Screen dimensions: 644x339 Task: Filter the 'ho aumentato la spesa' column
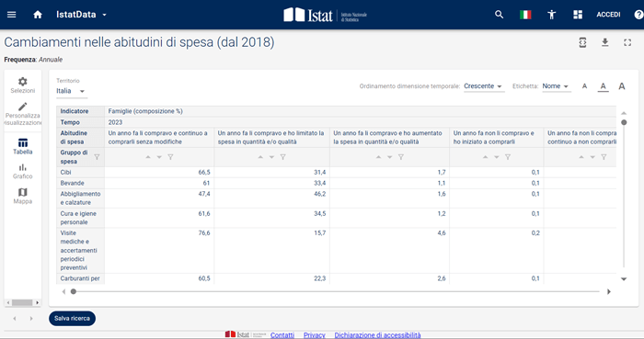click(401, 157)
